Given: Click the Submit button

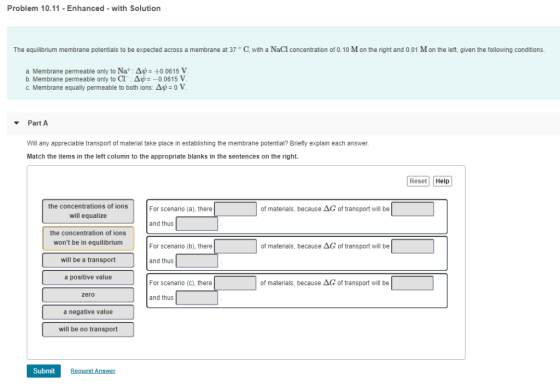Looking at the screenshot, I should click(44, 371).
